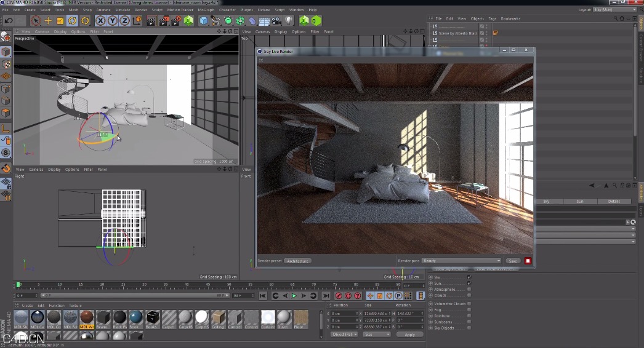Click the Enable Axis L-shaped icon
The image size is (644, 348).
pos(6,129)
